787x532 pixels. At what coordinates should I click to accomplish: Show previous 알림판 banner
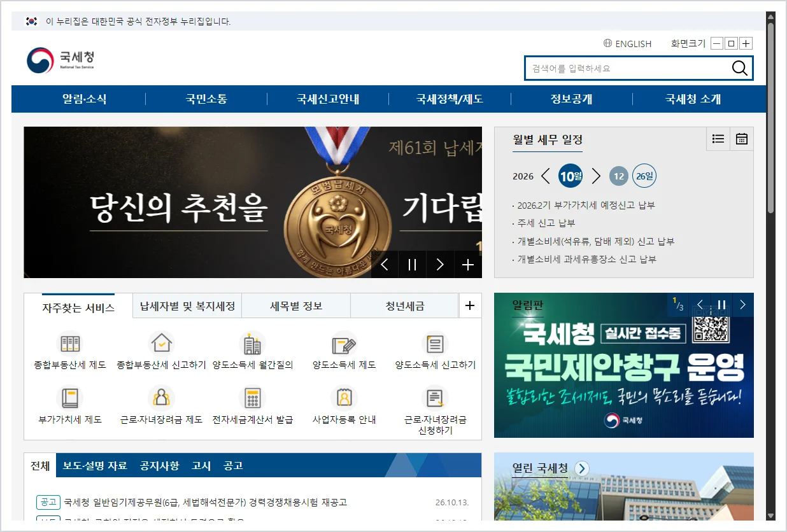pos(700,305)
